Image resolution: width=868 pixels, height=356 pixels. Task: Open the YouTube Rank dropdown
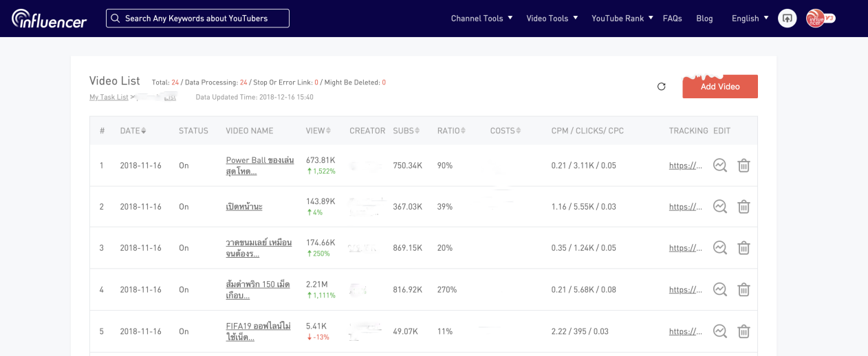[622, 19]
